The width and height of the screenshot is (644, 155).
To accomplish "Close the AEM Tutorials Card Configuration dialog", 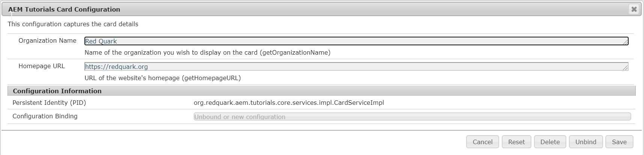I will (x=634, y=9).
